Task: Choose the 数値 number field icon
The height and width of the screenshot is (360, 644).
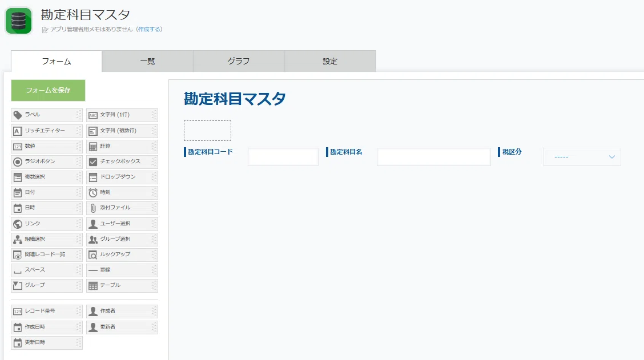Action: [x=17, y=147]
